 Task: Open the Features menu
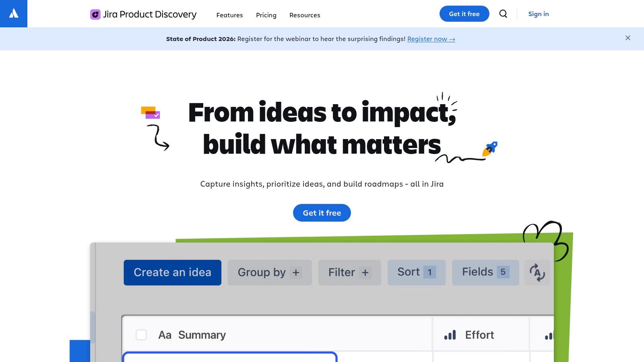229,15
